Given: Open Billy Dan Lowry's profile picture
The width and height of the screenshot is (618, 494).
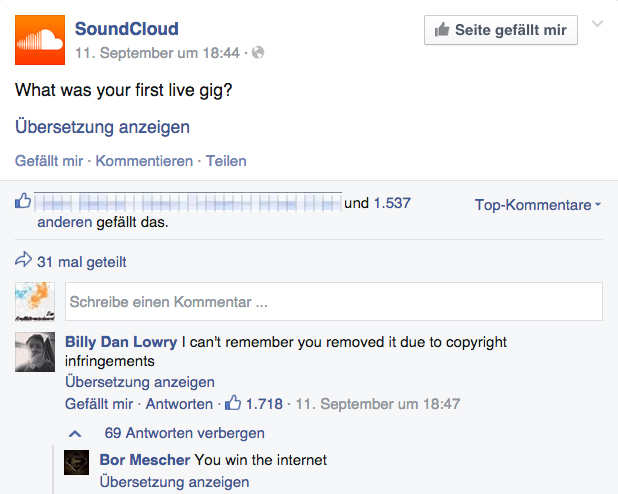Looking at the screenshot, I should 35,352.
